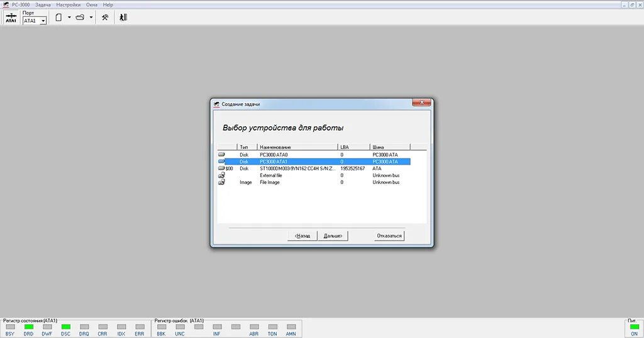Open the utilities hammer-and-wrench icon
Image resolution: width=644 pixels, height=338 pixels.
105,17
